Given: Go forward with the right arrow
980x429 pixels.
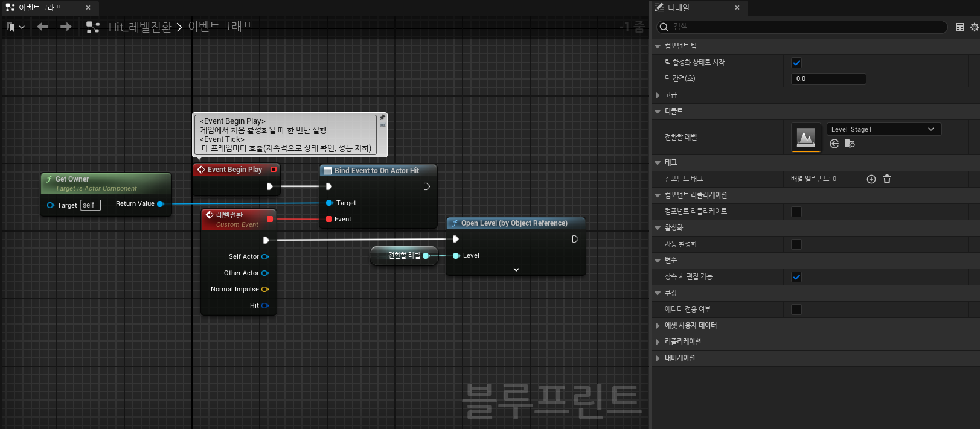Looking at the screenshot, I should pyautogui.click(x=66, y=27).
